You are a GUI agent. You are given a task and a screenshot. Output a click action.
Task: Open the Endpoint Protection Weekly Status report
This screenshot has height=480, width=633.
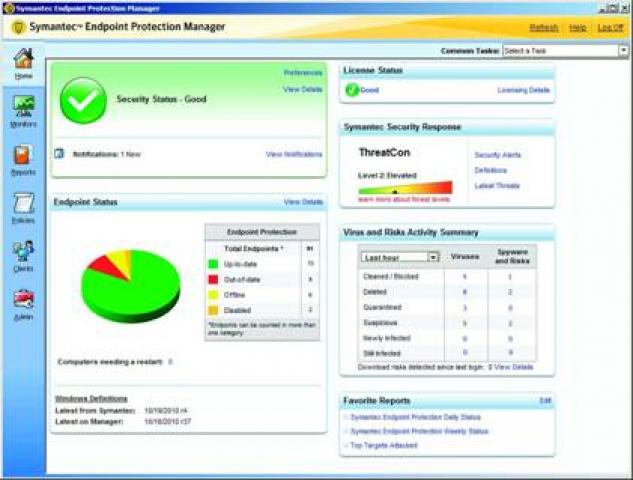(419, 431)
